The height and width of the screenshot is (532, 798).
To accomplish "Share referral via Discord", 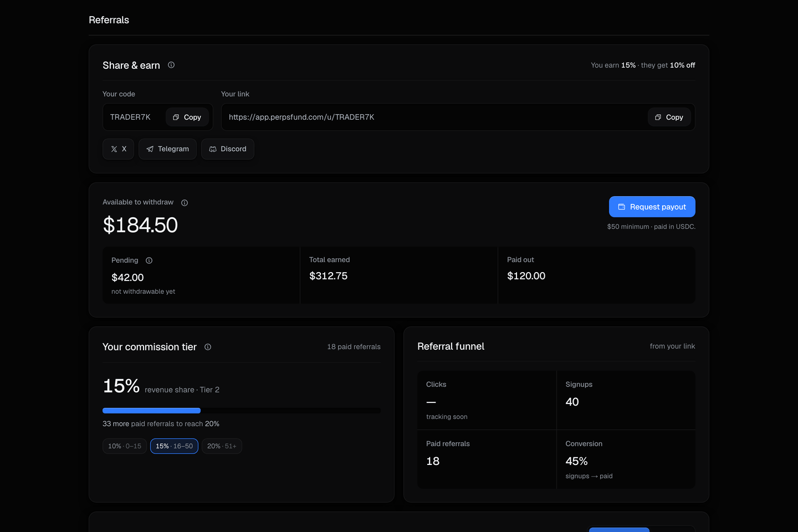I will [228, 149].
